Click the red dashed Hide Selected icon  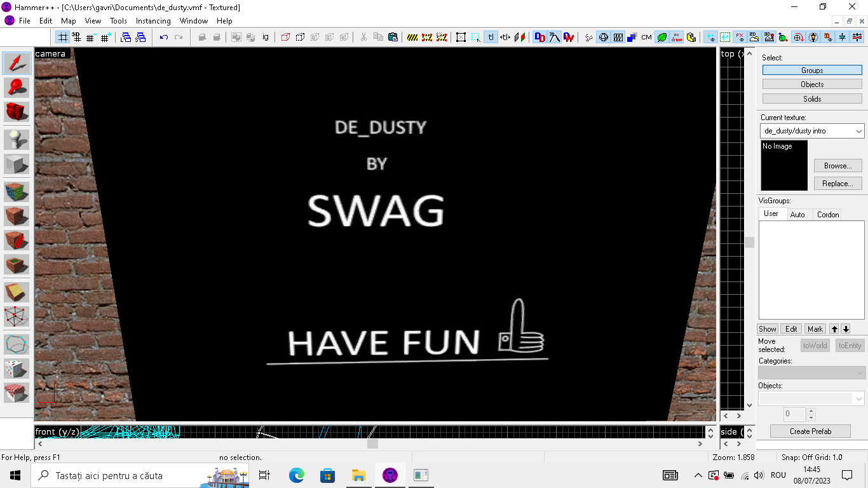tap(285, 37)
